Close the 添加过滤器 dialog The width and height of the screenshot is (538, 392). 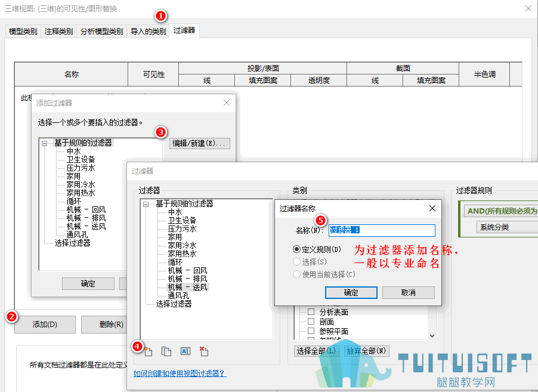[x=227, y=103]
